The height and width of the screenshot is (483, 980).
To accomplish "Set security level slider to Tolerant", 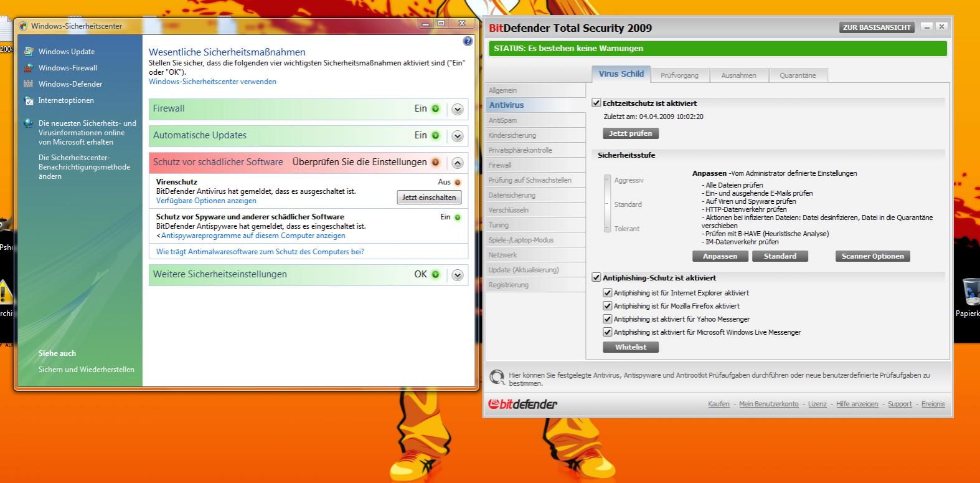I will tap(608, 229).
